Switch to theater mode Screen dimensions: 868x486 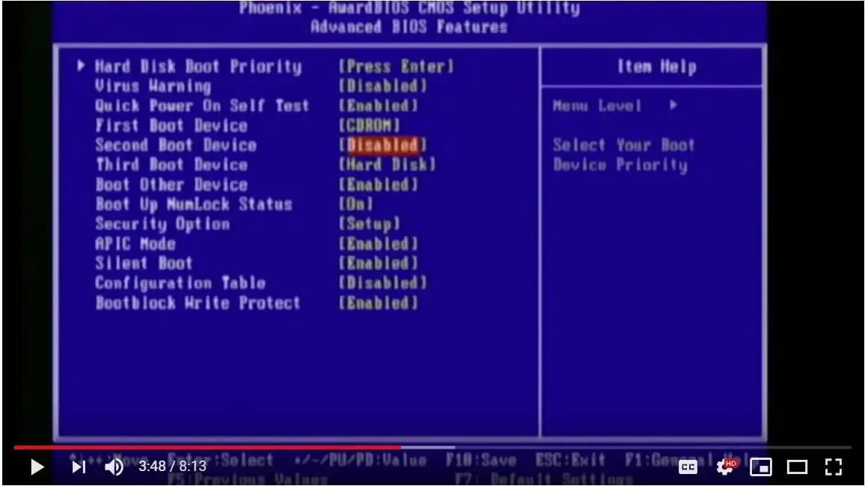pyautogui.click(x=797, y=467)
